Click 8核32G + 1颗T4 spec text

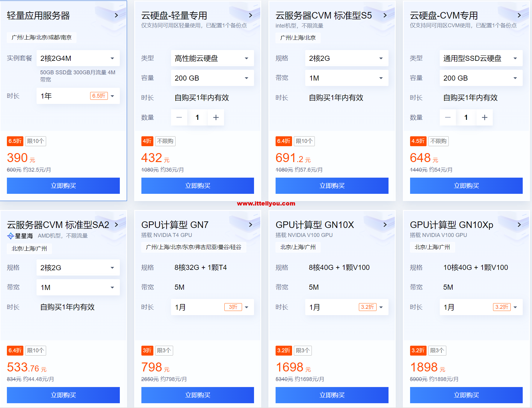point(201,268)
